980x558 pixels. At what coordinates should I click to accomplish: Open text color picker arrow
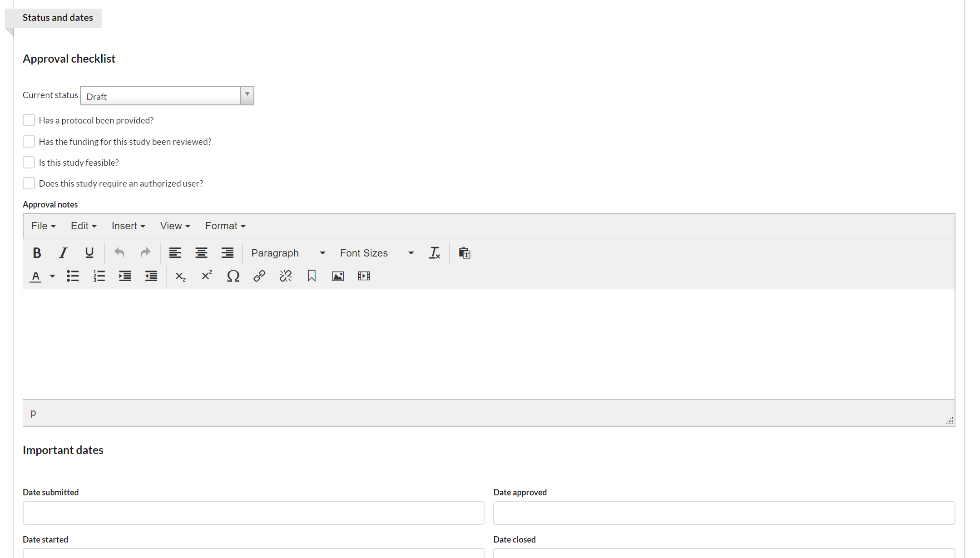[53, 276]
